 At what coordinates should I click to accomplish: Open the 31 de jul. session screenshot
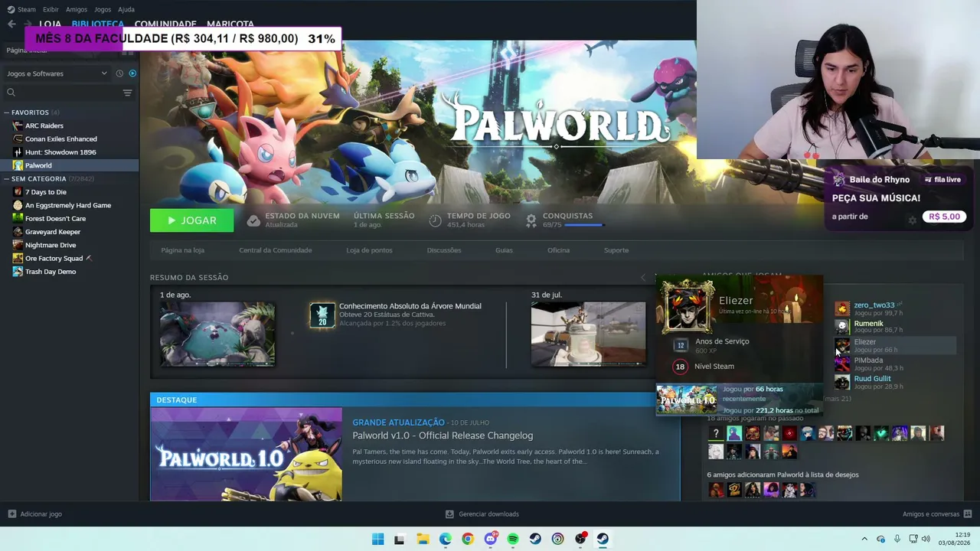pos(588,334)
